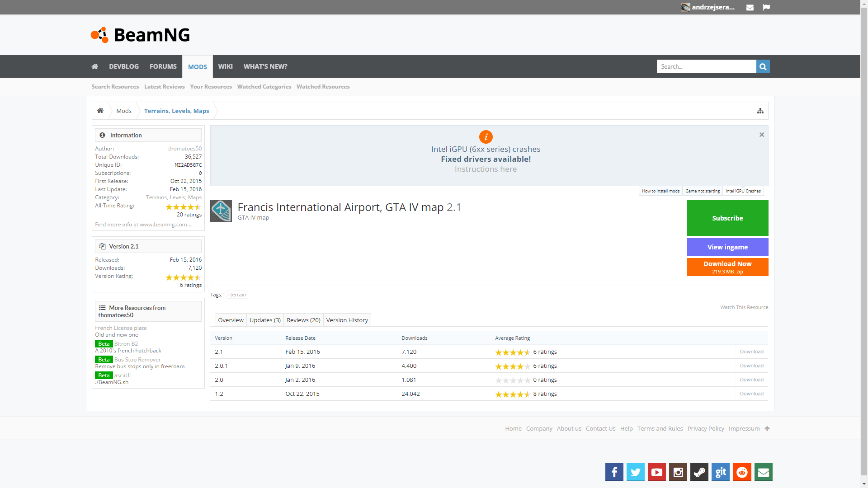Click Latest Reviews sublink
The height and width of the screenshot is (488, 868).
tap(164, 87)
